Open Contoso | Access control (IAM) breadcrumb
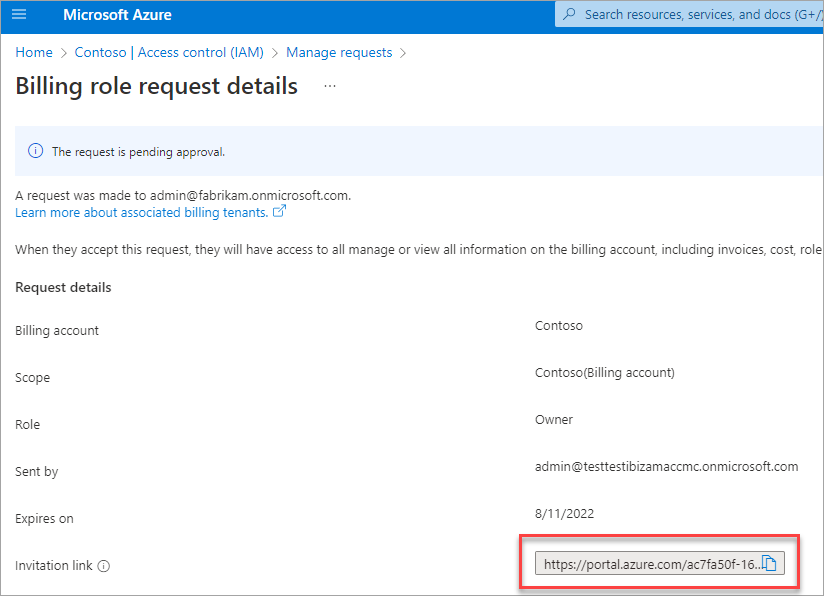824x596 pixels. [169, 53]
